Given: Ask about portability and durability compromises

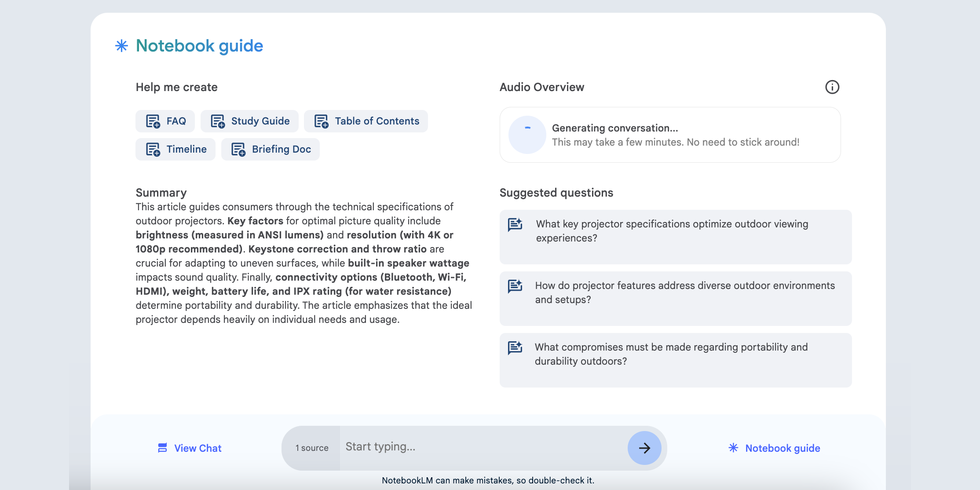Looking at the screenshot, I should pyautogui.click(x=676, y=360).
